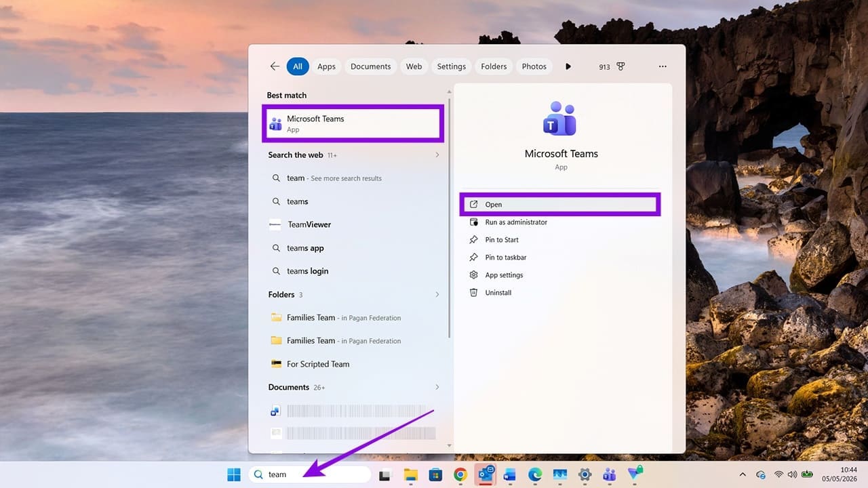
Task: Click 'team - See more search results'
Action: coord(354,178)
